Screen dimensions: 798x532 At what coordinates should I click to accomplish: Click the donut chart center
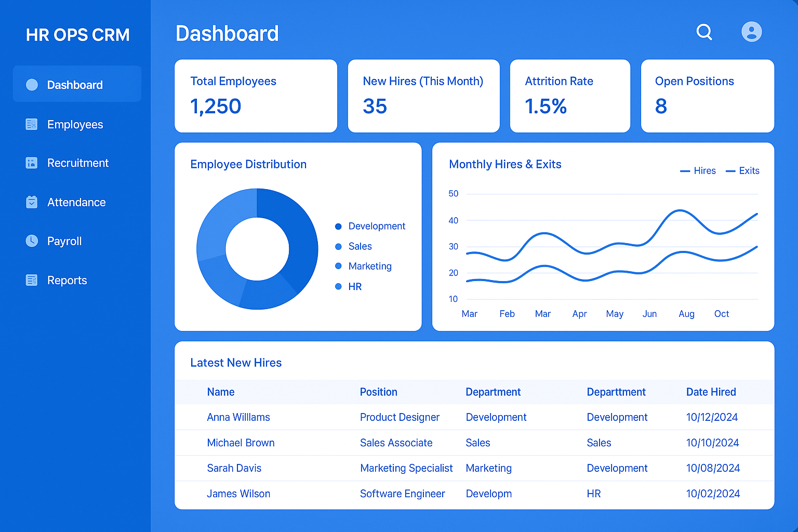click(x=257, y=249)
